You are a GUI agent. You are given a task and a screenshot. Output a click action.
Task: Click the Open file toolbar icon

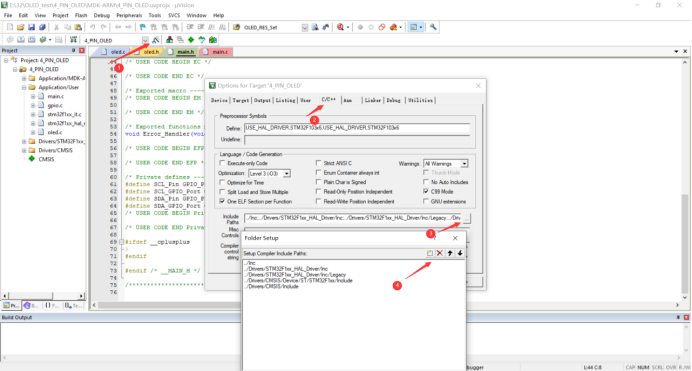point(20,27)
